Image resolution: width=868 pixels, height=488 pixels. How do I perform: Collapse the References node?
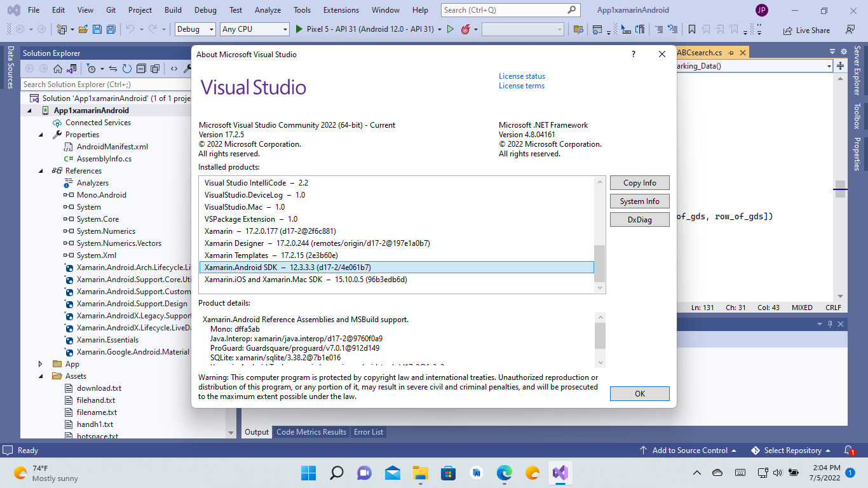41,170
